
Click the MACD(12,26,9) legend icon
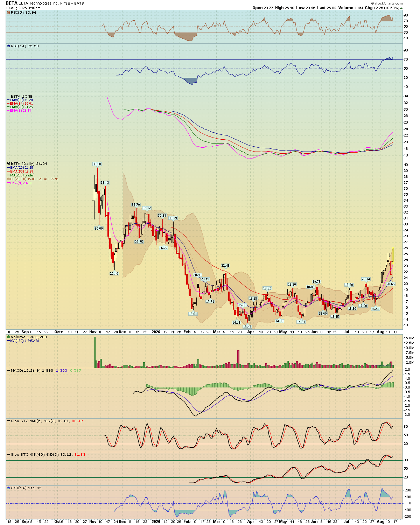point(8,370)
